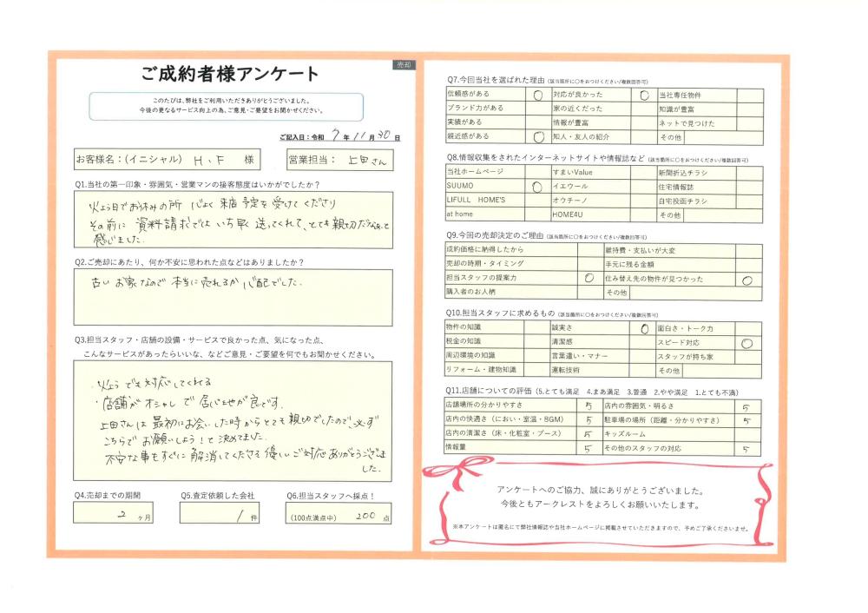Click the empty box beside ブランド力がある
Viewport: 868px width, 613px height.
coord(537,109)
